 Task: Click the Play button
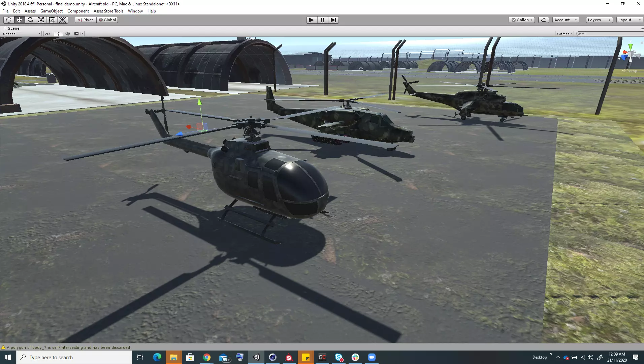312,20
